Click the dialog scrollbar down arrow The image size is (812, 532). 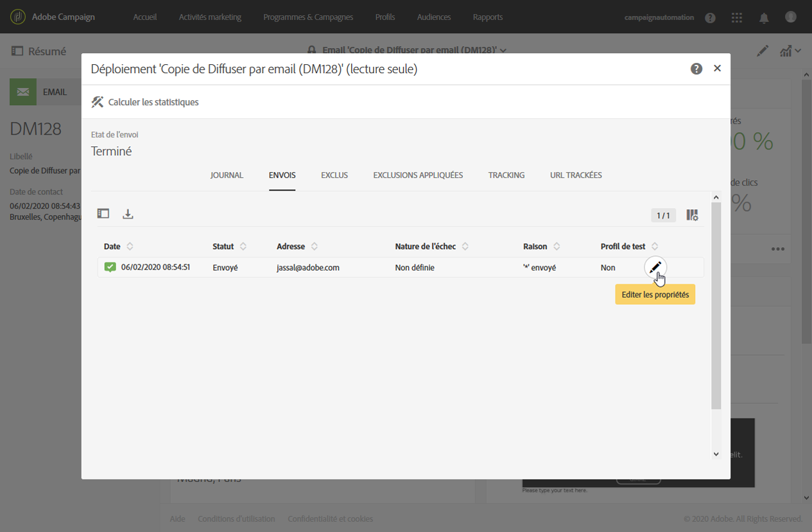coord(716,454)
